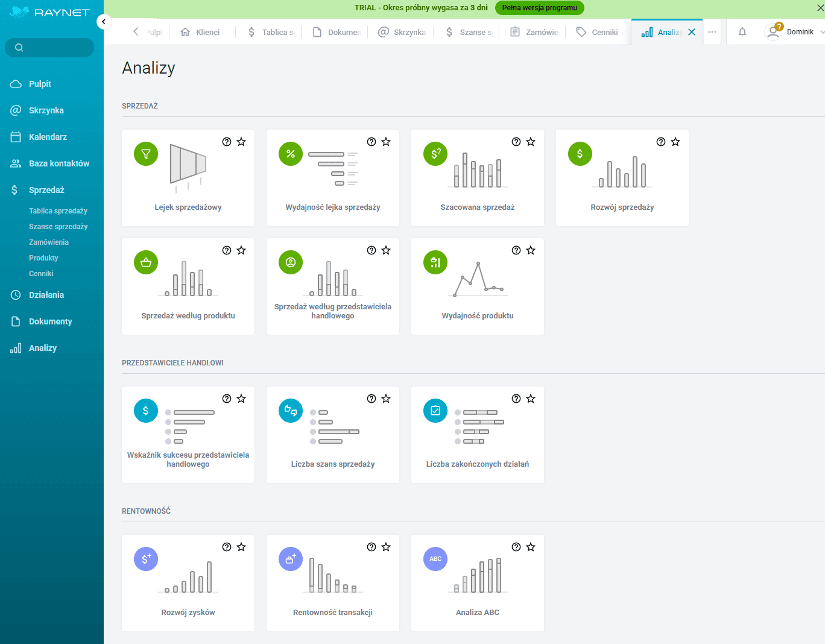Click the Kalendarz icon in the sidebar
This screenshot has width=825, height=644.
click(16, 137)
